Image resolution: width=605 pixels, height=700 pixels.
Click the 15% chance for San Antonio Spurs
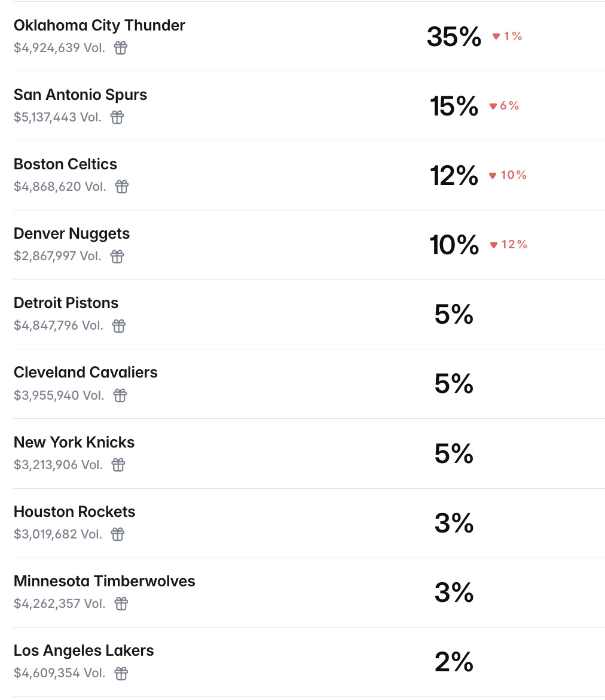tap(454, 106)
